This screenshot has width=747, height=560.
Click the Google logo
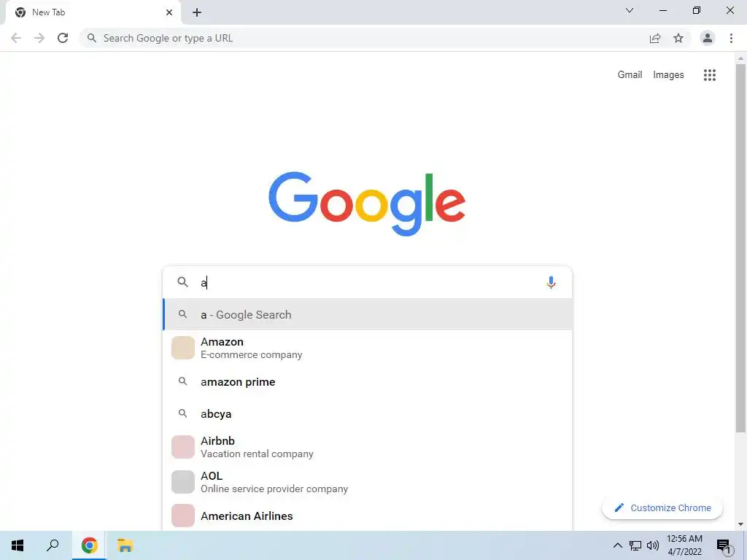[x=367, y=204]
